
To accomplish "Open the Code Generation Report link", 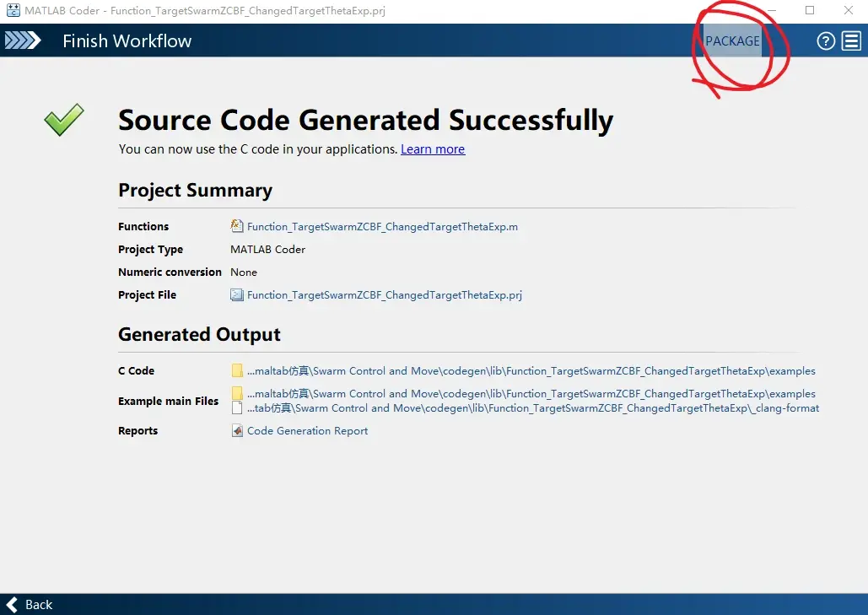I will tap(307, 430).
